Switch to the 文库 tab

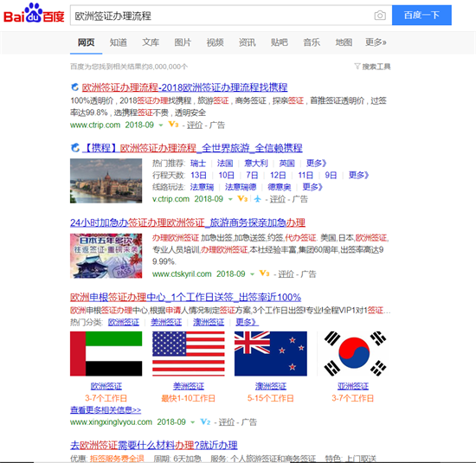pyautogui.click(x=151, y=42)
